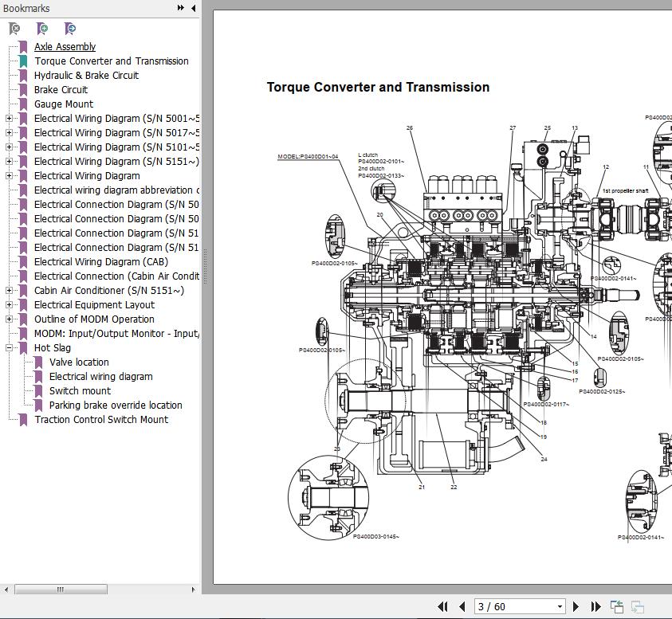Collapse the Bookmarks panel arrow
The image size is (672, 619).
coord(193,8)
